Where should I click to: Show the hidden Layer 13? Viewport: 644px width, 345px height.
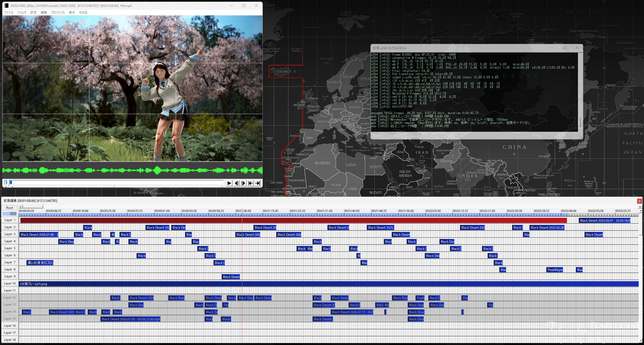10,305
